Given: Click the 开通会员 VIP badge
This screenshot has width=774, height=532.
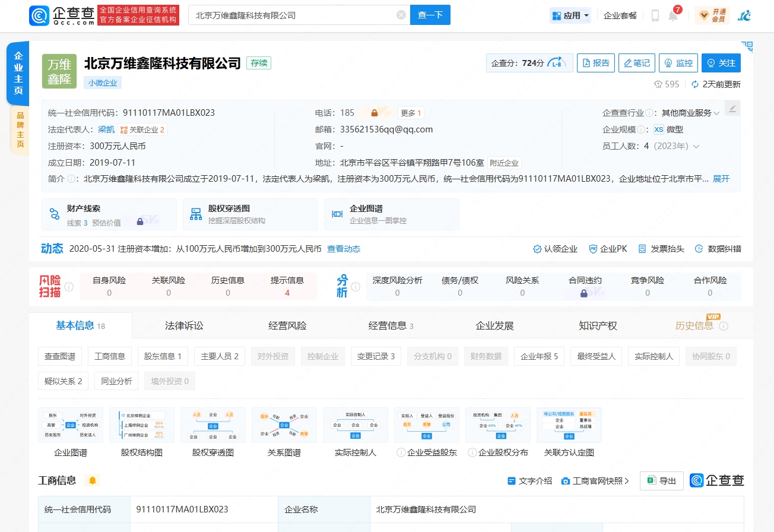Looking at the screenshot, I should tap(712, 15).
